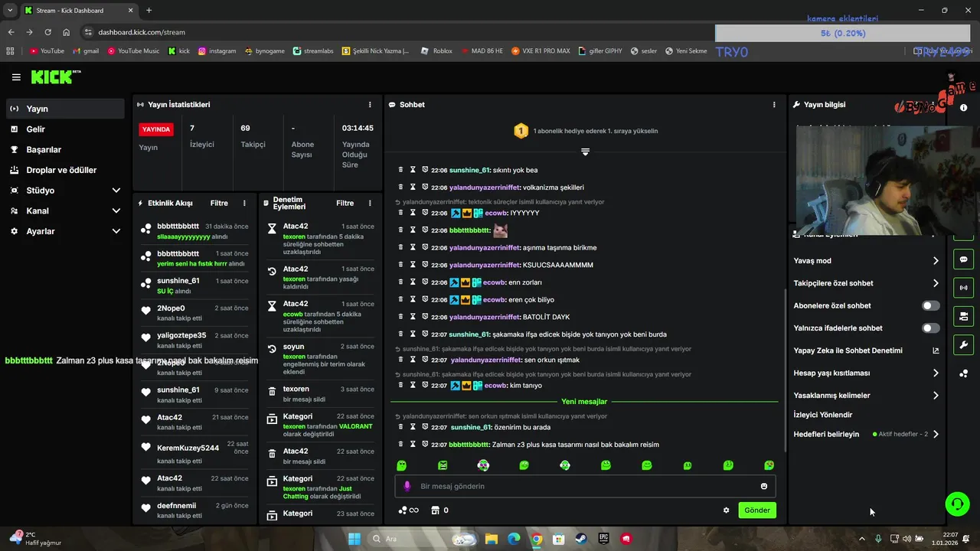The height and width of the screenshot is (551, 980).
Task: Delete the 'Zalman z3 plus' chat message
Action: tap(400, 445)
